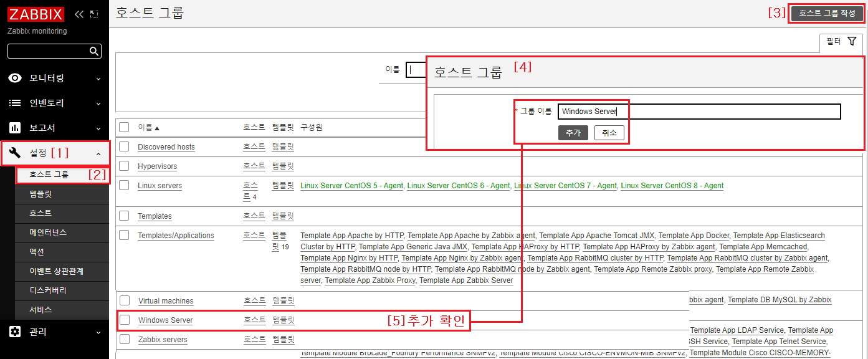Viewport: 868px width, 359px height.
Task: Open Template App Zabbix Server link
Action: [466, 280]
